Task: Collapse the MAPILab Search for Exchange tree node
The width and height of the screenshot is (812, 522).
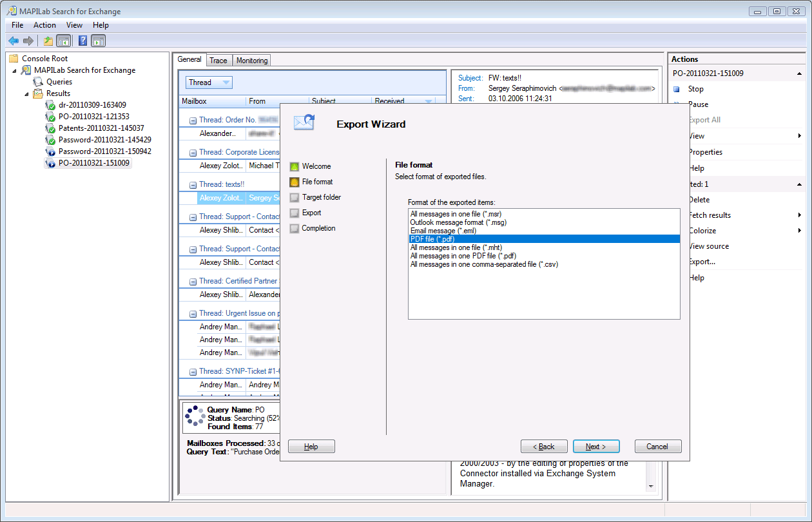Action: 15,70
